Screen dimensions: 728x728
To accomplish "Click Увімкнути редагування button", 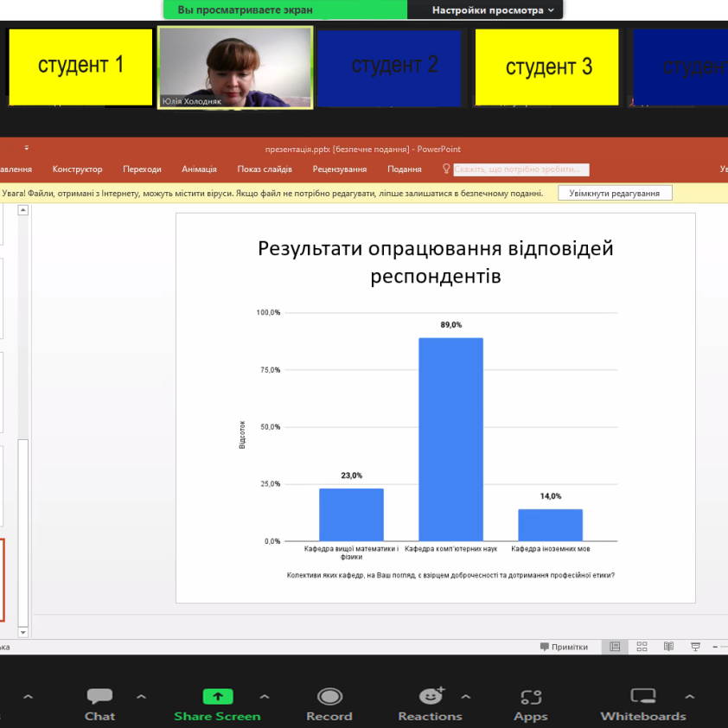I will 614,193.
